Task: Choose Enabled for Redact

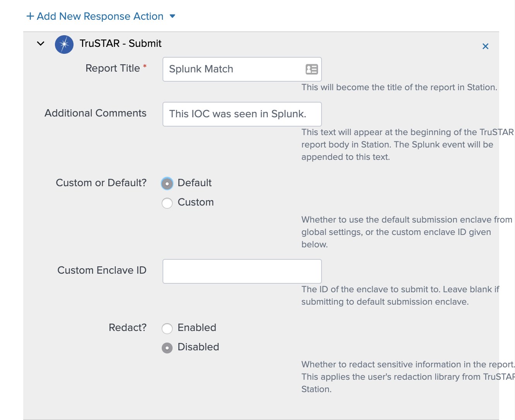Action: point(167,328)
